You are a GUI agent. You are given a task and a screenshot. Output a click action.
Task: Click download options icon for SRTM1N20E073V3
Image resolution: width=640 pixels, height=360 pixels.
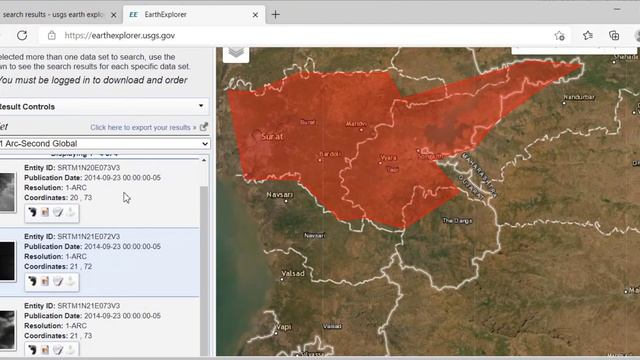click(71, 212)
